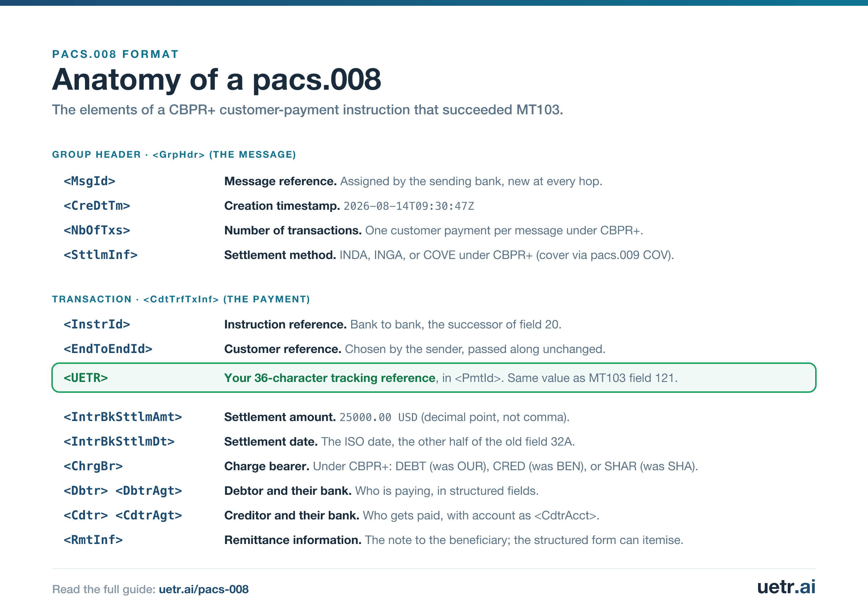The width and height of the screenshot is (868, 612).
Task: Click 'Same value as MT103 field 121' text
Action: (591, 378)
